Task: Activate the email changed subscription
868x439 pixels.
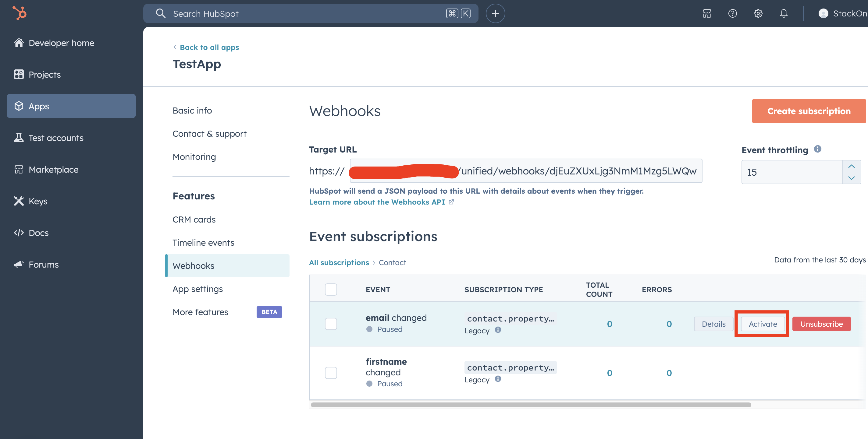Action: (763, 324)
